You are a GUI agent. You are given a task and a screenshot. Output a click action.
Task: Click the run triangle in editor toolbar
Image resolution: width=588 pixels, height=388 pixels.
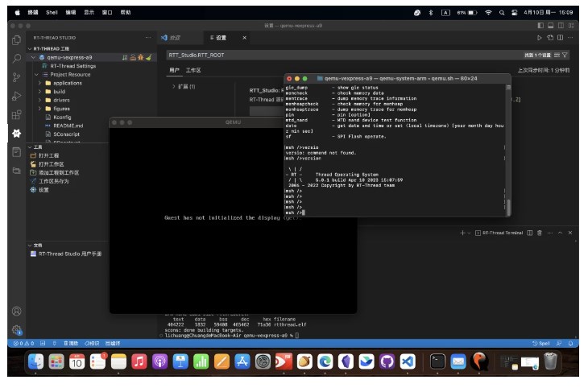click(539, 38)
